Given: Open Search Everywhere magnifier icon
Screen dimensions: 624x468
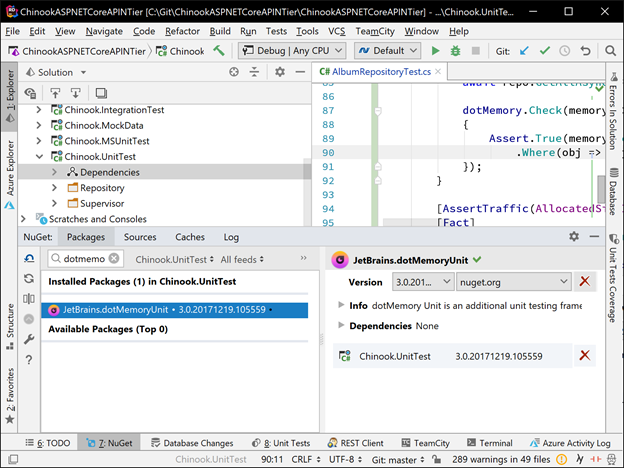Looking at the screenshot, I should [x=610, y=51].
